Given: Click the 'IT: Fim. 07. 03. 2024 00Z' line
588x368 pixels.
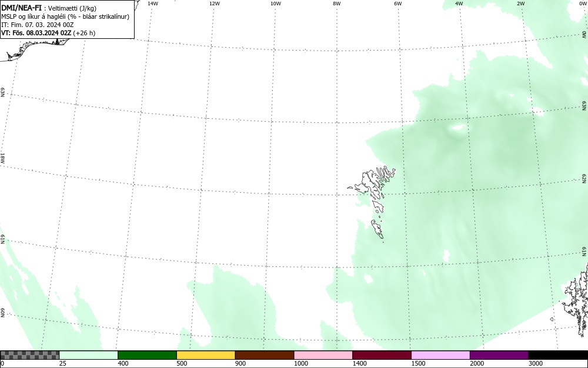Looking at the screenshot, I should point(38,25).
